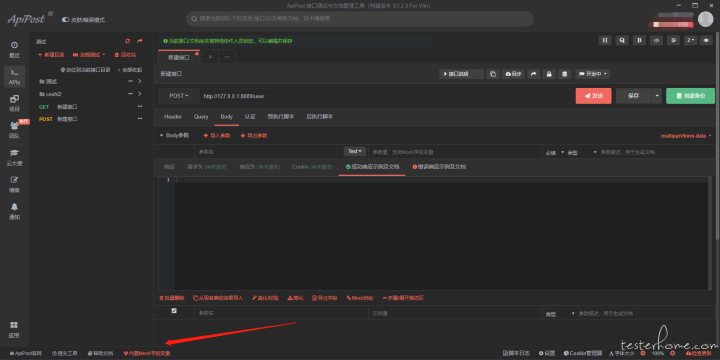The width and height of the screenshot is (720, 360).
Task: Toggle the eye preview icon at far right
Action: point(706,40)
